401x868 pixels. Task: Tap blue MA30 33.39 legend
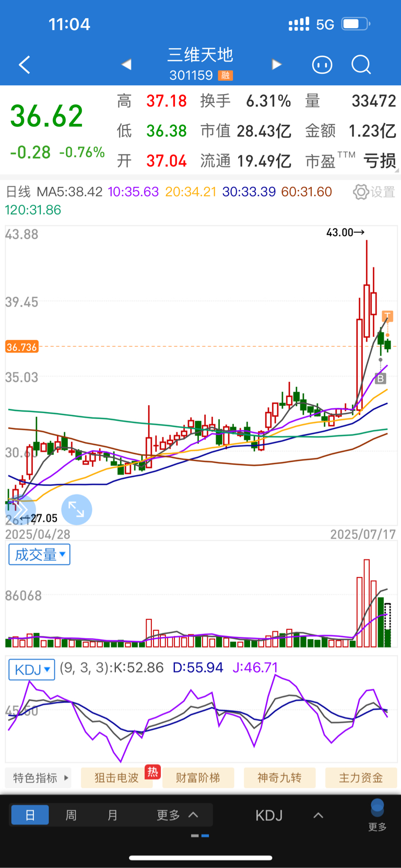(249, 192)
